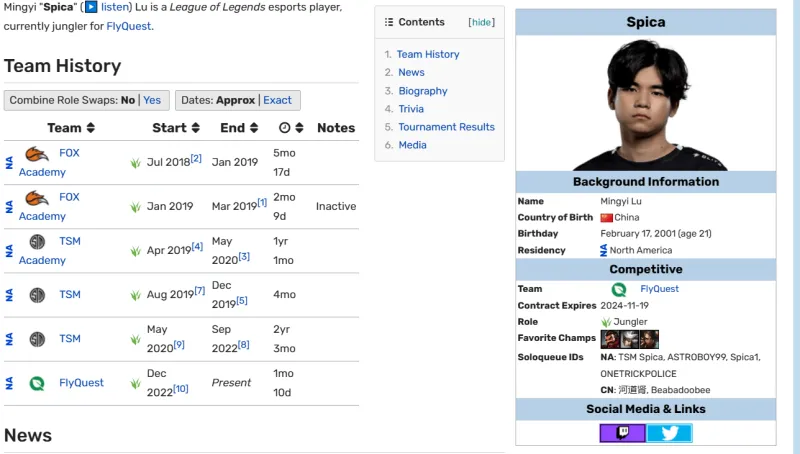Click jungler role icon in Dec 2022 row

(135, 383)
